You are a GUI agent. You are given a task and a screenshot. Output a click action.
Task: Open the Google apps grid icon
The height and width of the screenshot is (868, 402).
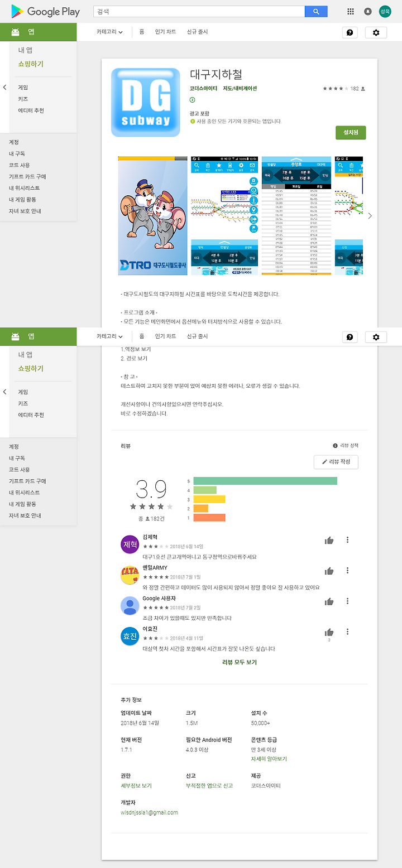351,11
